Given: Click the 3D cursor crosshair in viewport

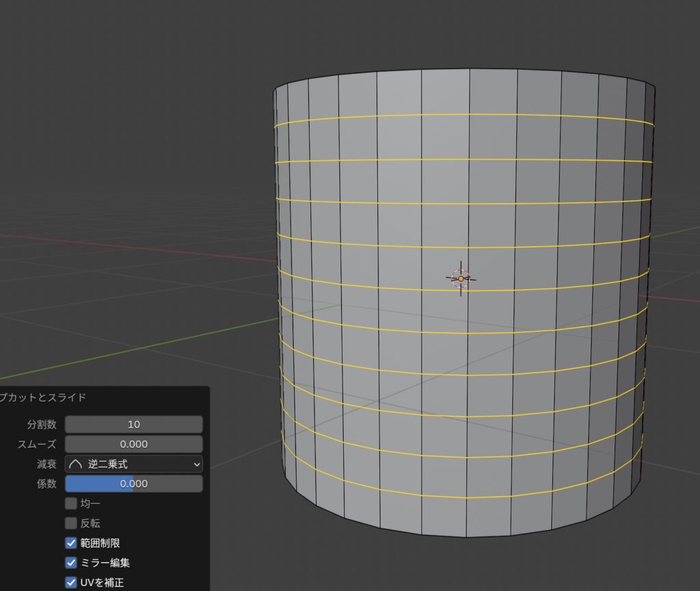Looking at the screenshot, I should coord(461,279).
